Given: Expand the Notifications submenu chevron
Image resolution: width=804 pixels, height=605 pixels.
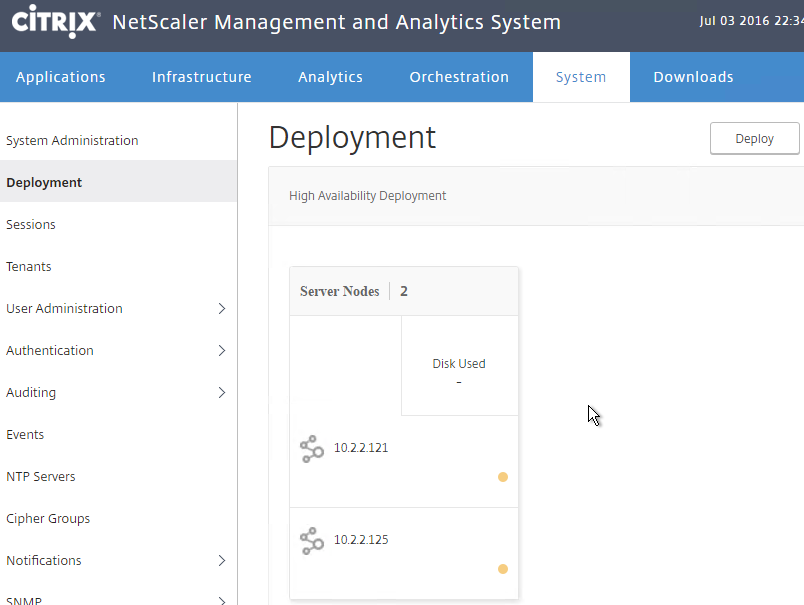Looking at the screenshot, I should [222, 561].
